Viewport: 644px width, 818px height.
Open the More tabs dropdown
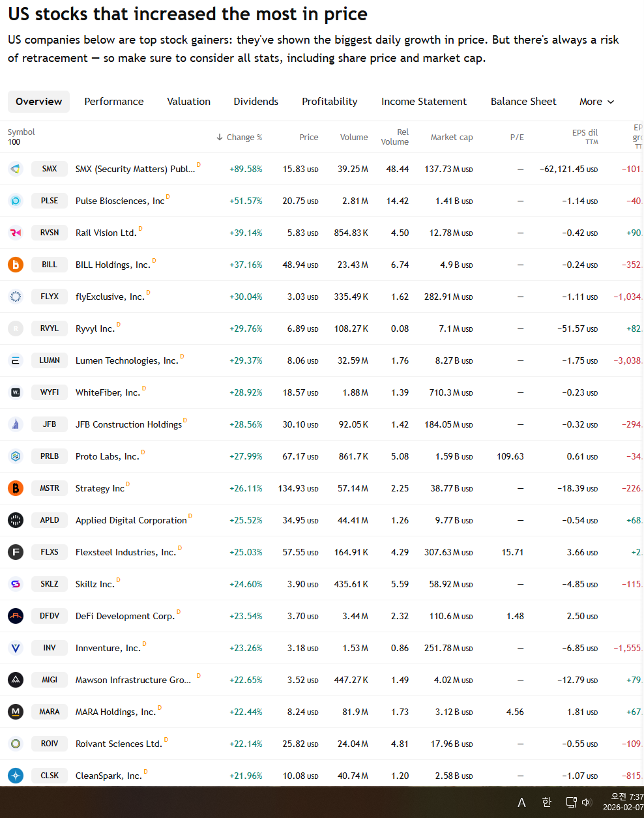coord(596,102)
